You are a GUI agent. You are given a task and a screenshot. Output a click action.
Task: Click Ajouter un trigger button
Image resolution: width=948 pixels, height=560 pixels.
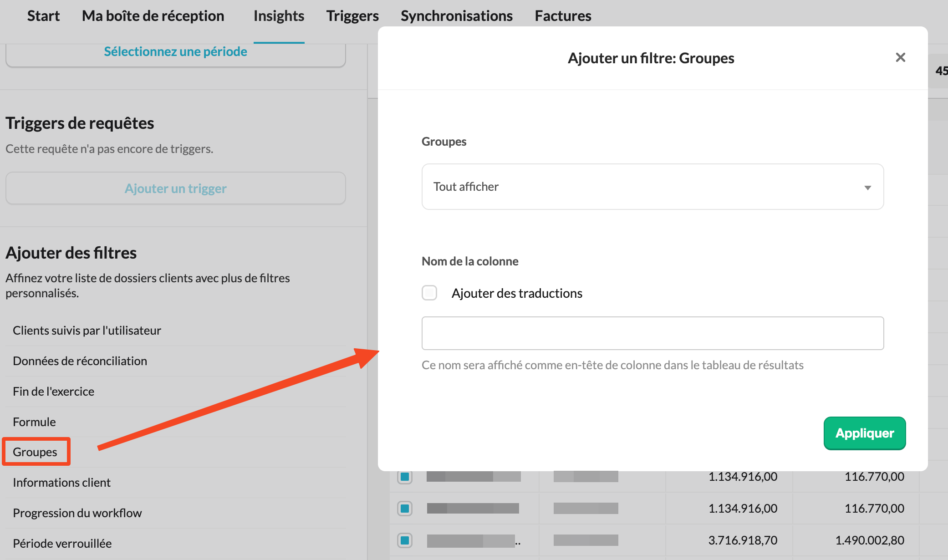click(175, 188)
